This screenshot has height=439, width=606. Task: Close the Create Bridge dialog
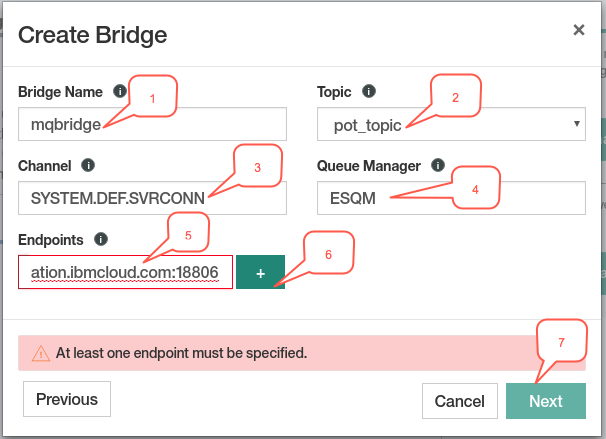[x=579, y=30]
